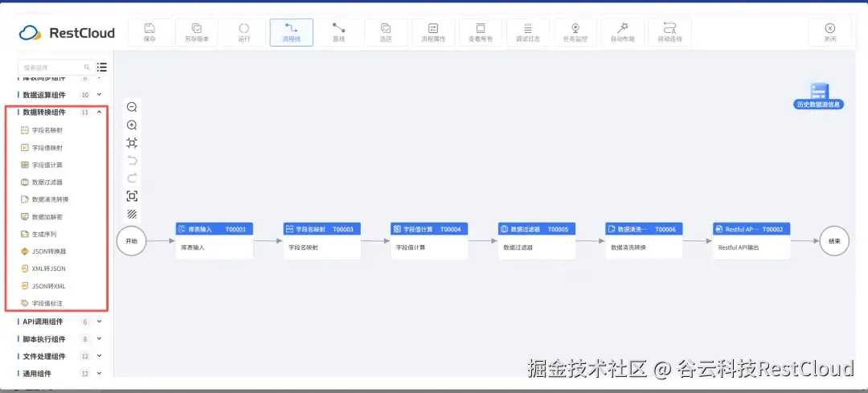Trigger 自动连线 auto connect
Viewport: 868px width, 393px height.
tap(669, 33)
